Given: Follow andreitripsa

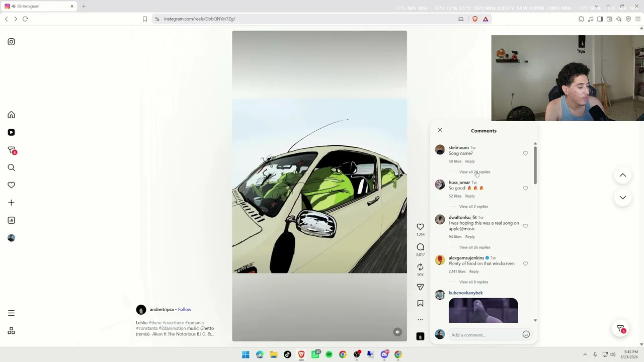Looking at the screenshot, I should tap(184, 310).
